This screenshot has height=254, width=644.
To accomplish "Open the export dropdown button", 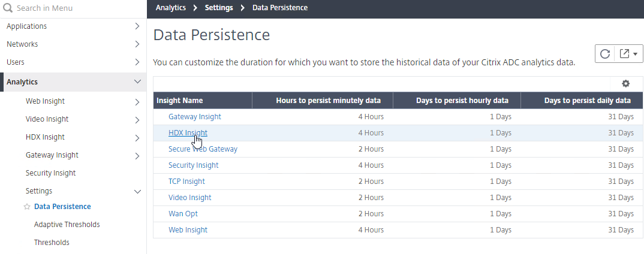I will pyautogui.click(x=628, y=54).
